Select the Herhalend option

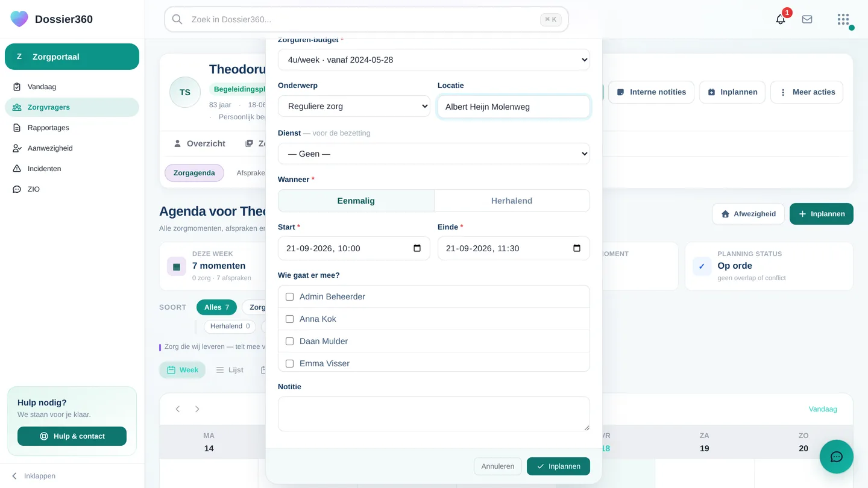click(x=512, y=201)
